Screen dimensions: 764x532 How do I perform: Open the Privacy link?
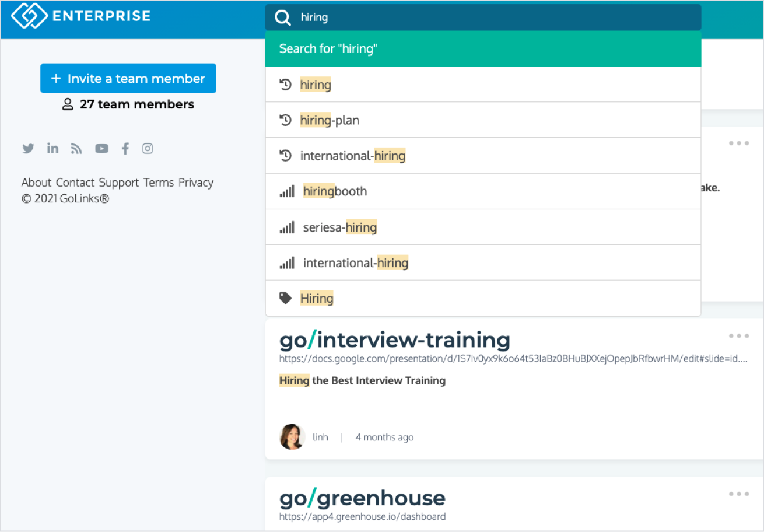pyautogui.click(x=196, y=183)
